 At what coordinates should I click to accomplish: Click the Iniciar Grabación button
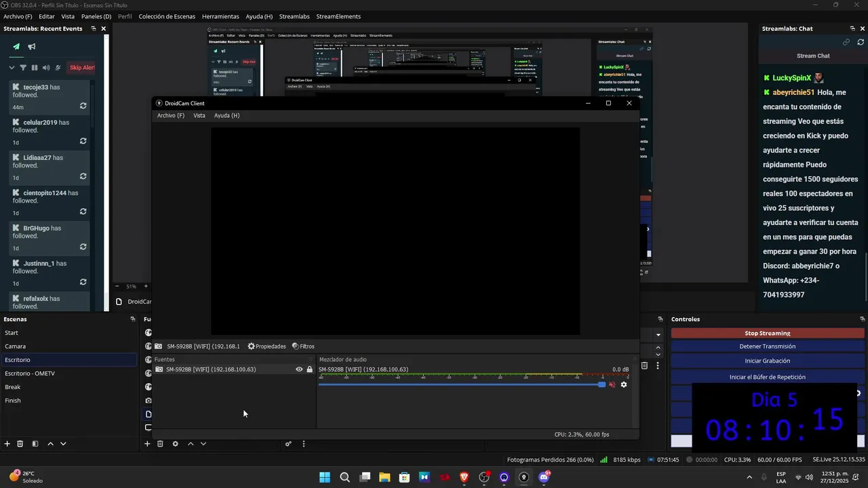[768, 361]
